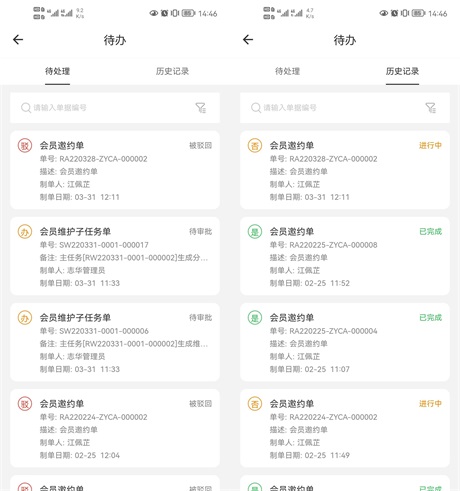Tap red 驳 icon of RA220328-ZYCA-000002
Image resolution: width=460 pixels, height=491 pixels.
pyautogui.click(x=25, y=145)
